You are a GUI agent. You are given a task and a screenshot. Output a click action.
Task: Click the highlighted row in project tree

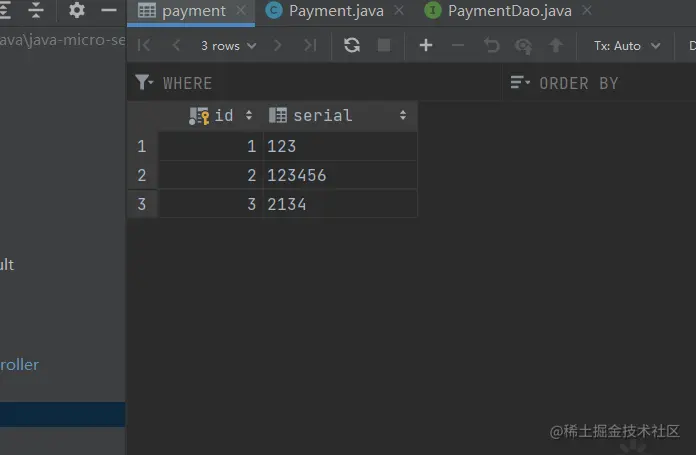[x=63, y=415]
